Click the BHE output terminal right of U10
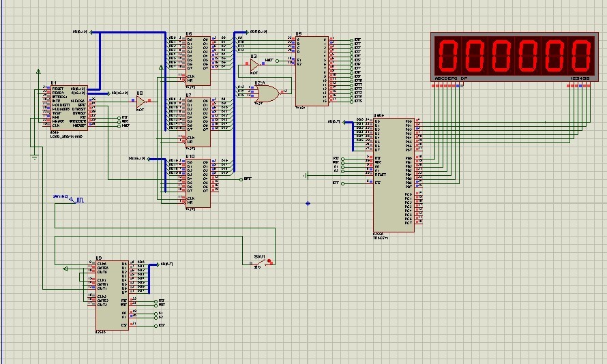607x364 pixels. 241,179
